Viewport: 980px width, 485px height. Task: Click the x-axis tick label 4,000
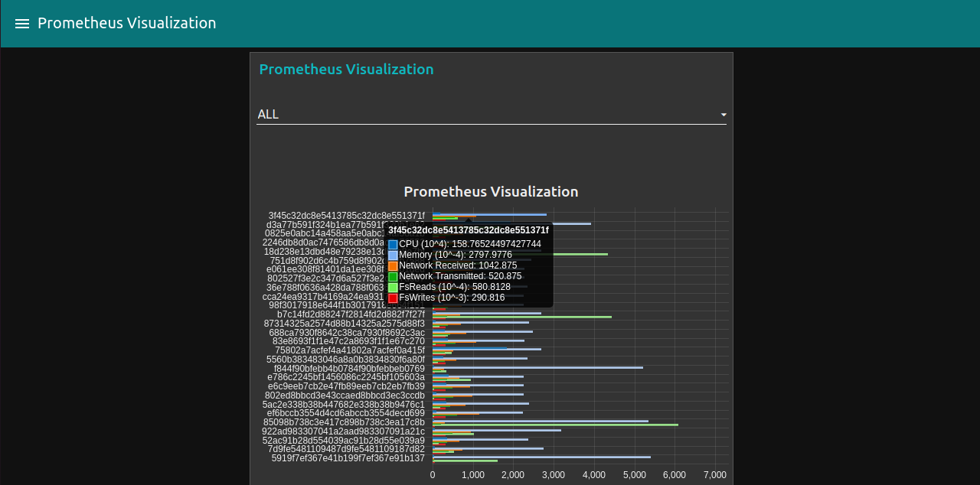pos(594,475)
